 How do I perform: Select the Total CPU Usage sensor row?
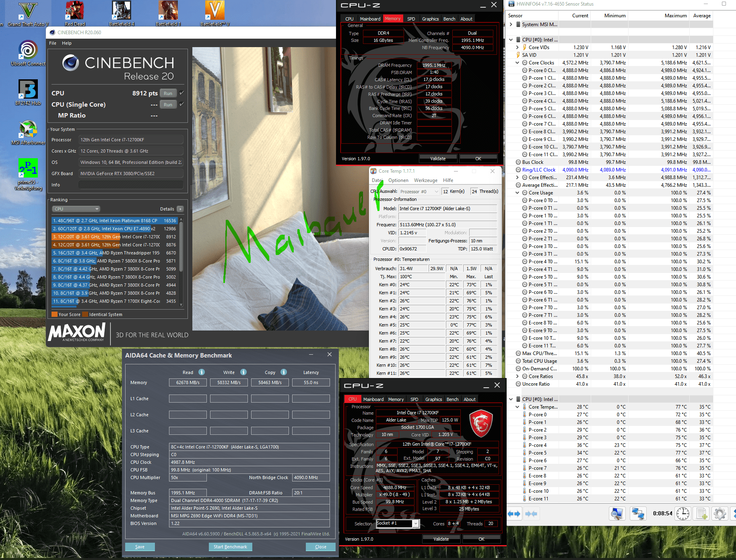click(x=610, y=361)
